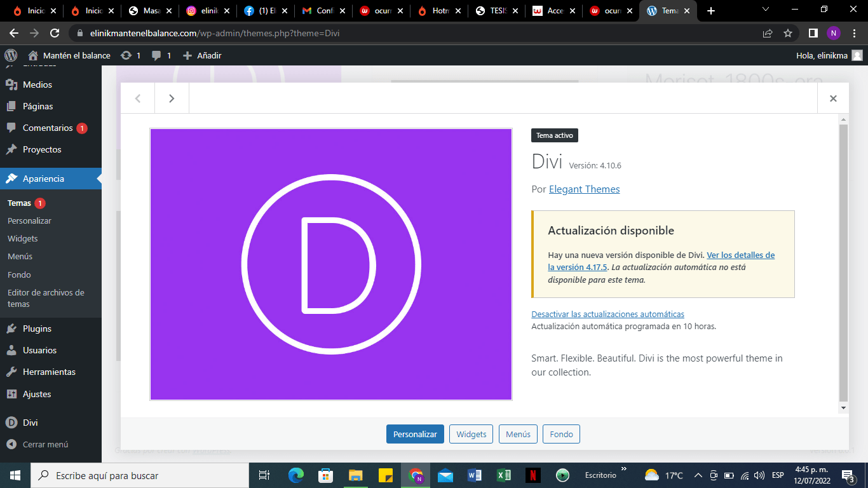The width and height of the screenshot is (868, 488).
Task: Open the WordPress logo menu
Action: point(11,55)
